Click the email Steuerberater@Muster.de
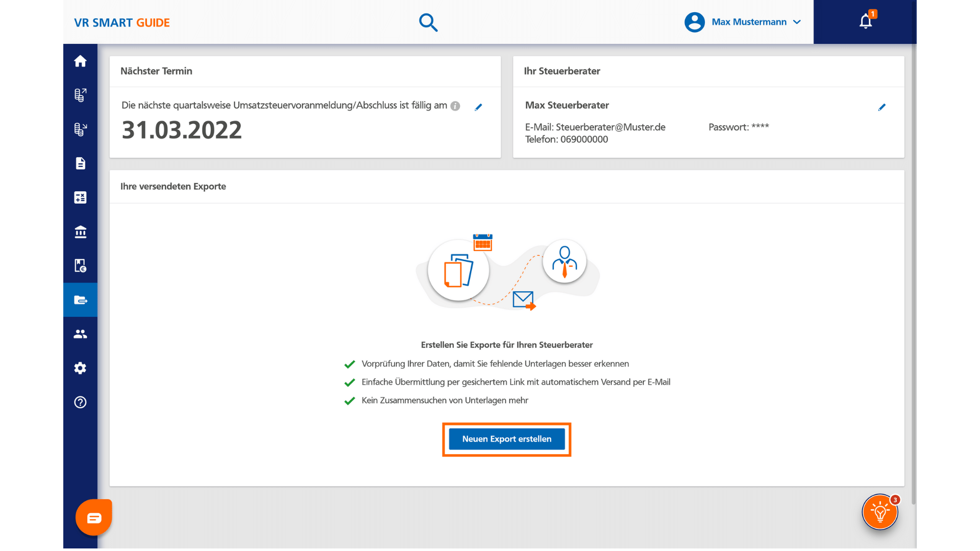The image size is (980, 551). coord(610,127)
